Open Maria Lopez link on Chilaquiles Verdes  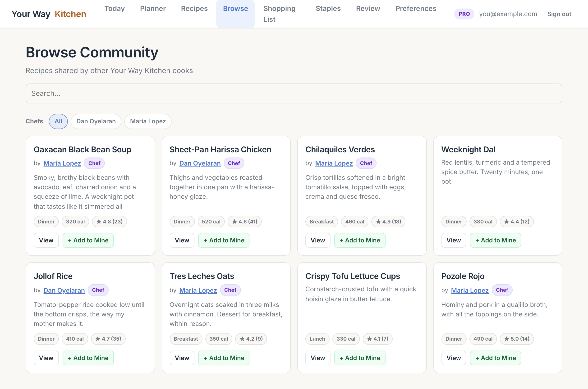pyautogui.click(x=334, y=163)
